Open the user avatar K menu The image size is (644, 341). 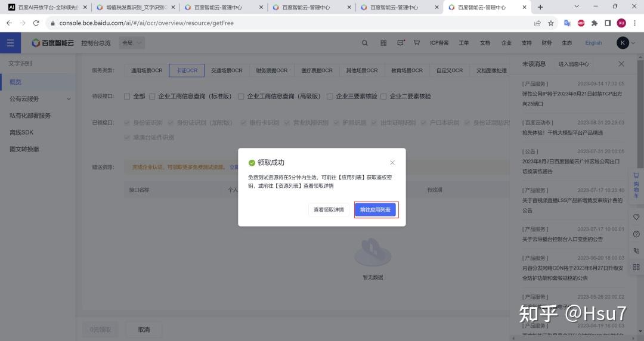coord(623,43)
